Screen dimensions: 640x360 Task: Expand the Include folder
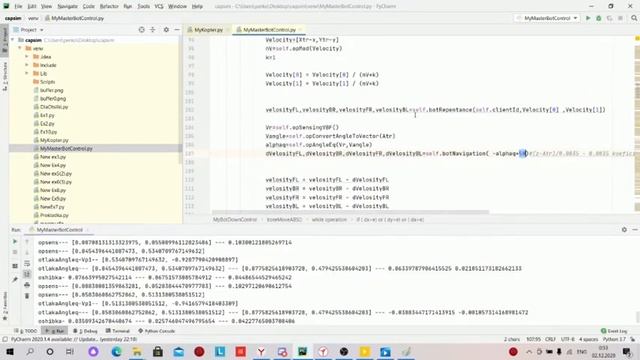pos(27,65)
